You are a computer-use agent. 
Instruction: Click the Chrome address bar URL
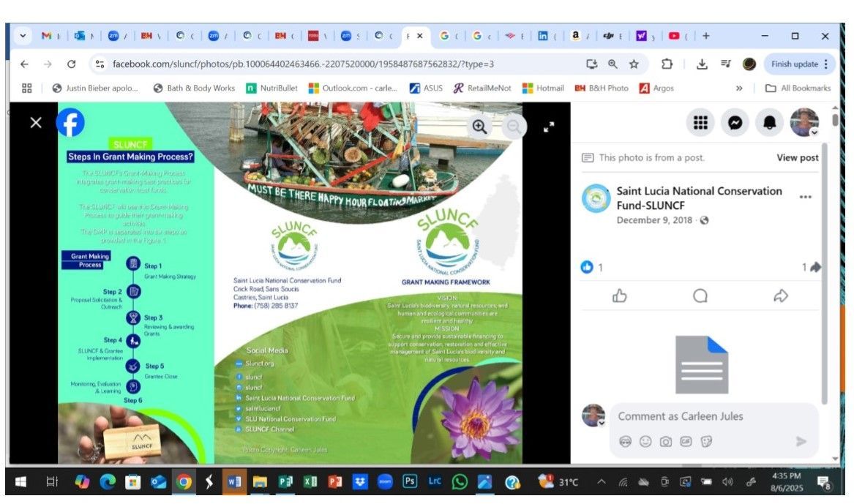click(x=303, y=64)
